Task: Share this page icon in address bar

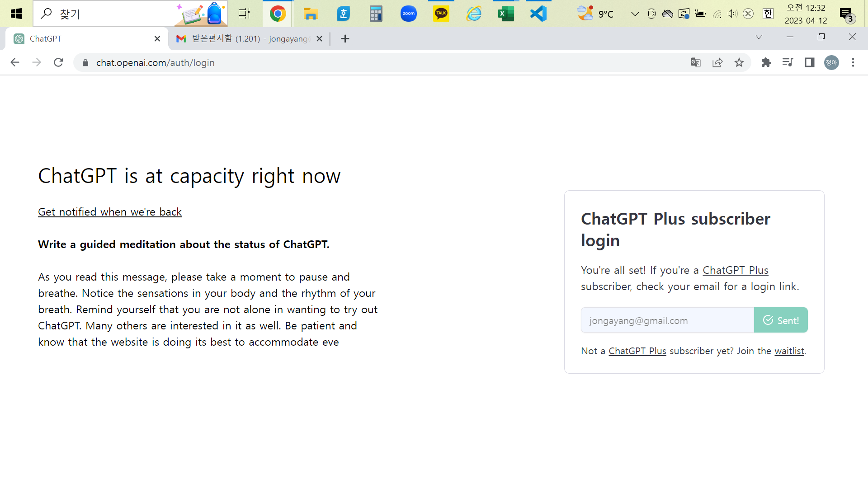Action: coord(717,62)
